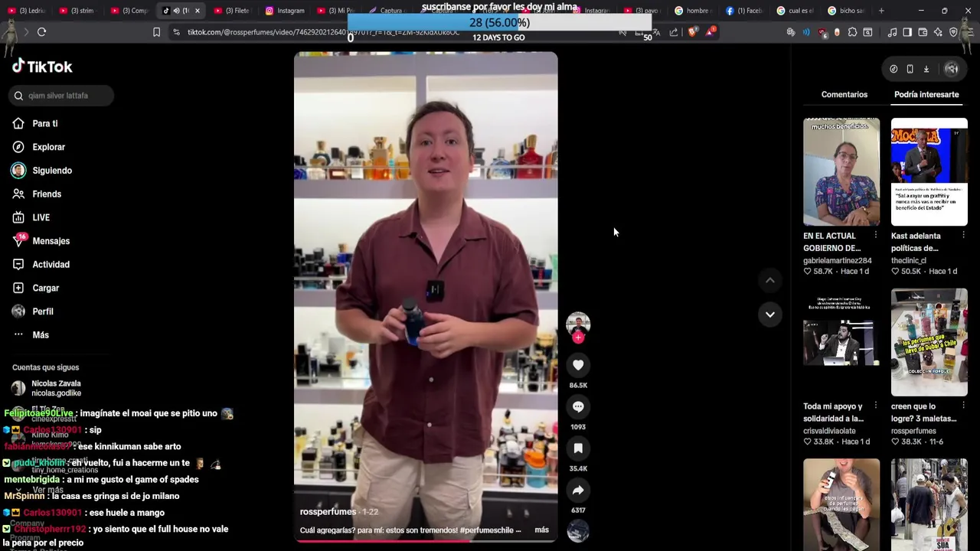The width and height of the screenshot is (980, 551).
Task: Open a new browser tab with plus
Action: click(x=881, y=11)
